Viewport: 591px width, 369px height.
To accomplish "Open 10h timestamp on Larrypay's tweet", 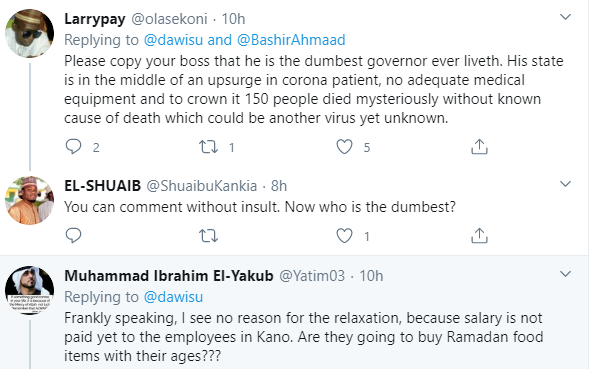I will [x=233, y=19].
